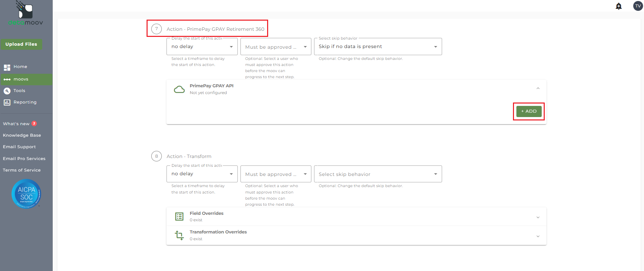Expand the Transformation Overrides section
Image resolution: width=644 pixels, height=271 pixels.
coord(538,236)
